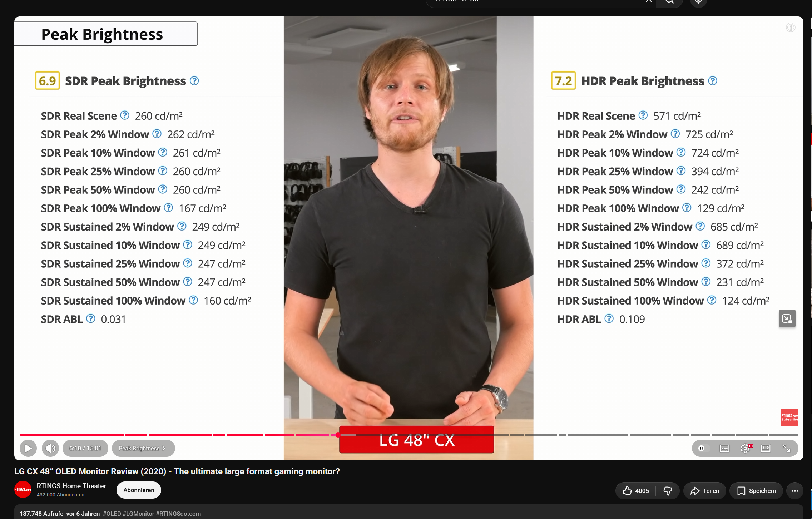
Task: Click the 432.000 Abonnenten subscriber count
Action: click(61, 495)
